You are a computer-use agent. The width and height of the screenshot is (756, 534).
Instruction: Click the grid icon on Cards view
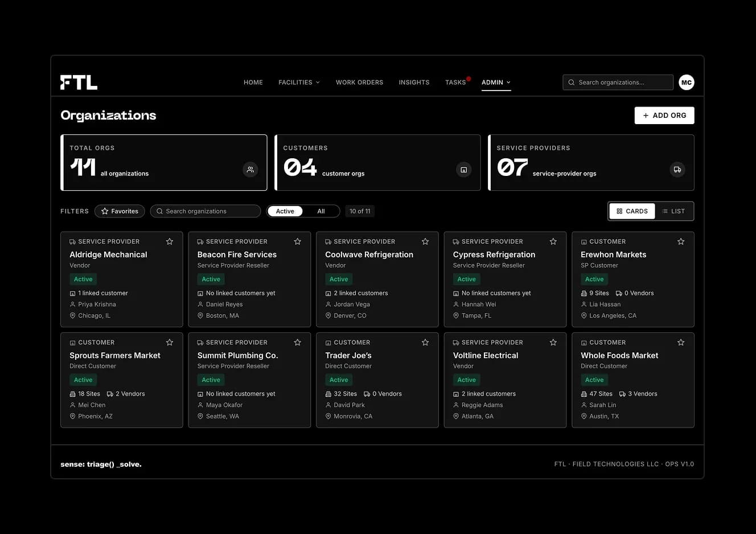(x=619, y=211)
